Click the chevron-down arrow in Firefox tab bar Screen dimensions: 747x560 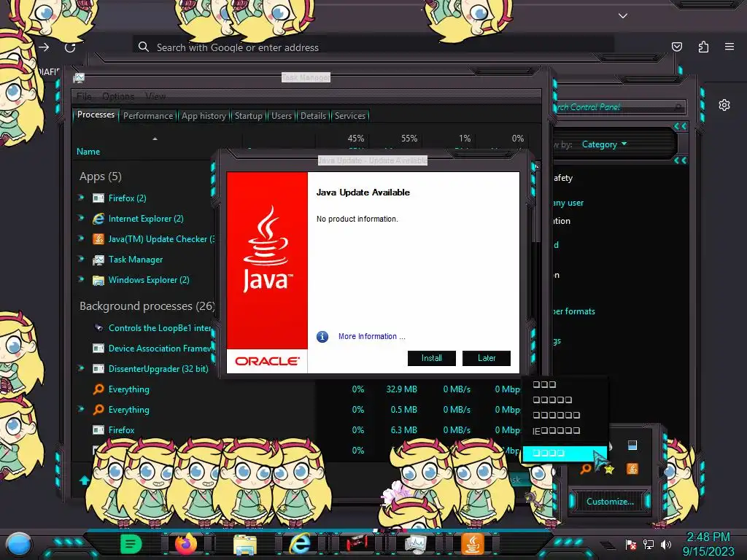click(623, 16)
